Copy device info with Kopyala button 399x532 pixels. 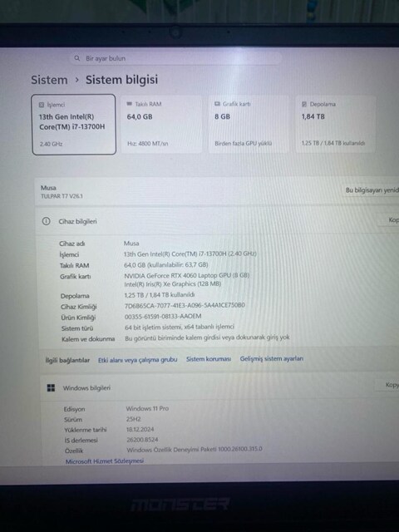tap(389, 220)
